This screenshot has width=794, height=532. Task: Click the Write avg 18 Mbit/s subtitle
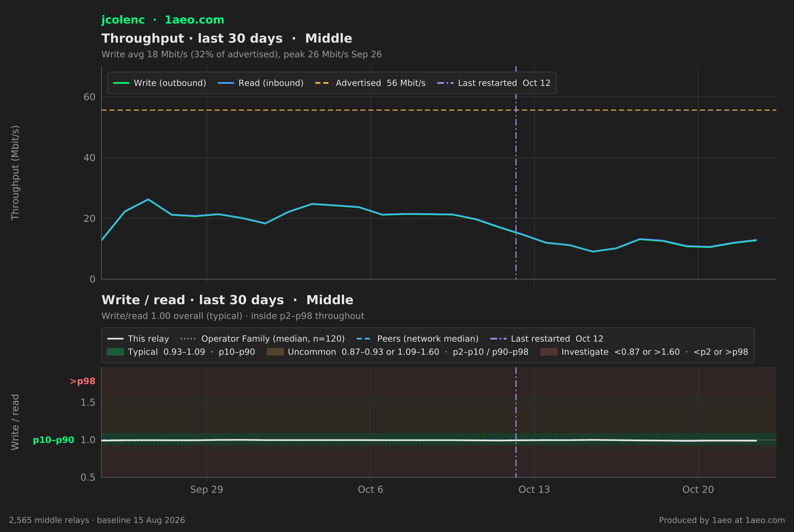[x=242, y=54]
